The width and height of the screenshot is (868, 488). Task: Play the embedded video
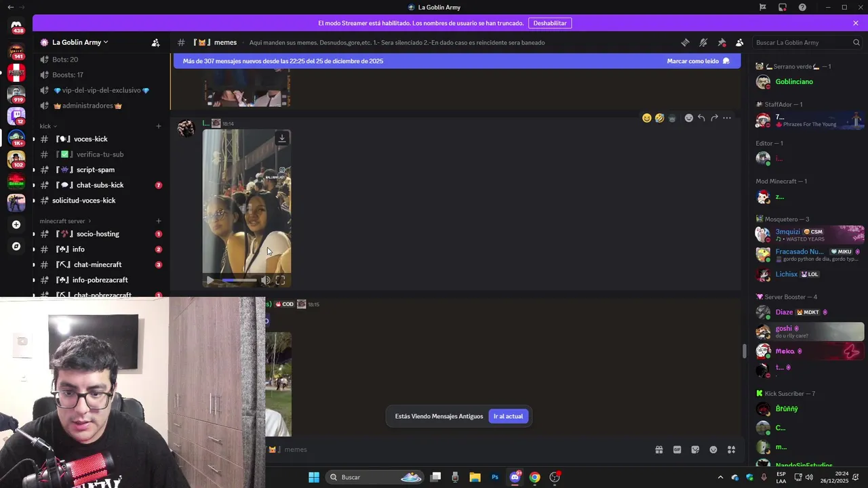(210, 280)
